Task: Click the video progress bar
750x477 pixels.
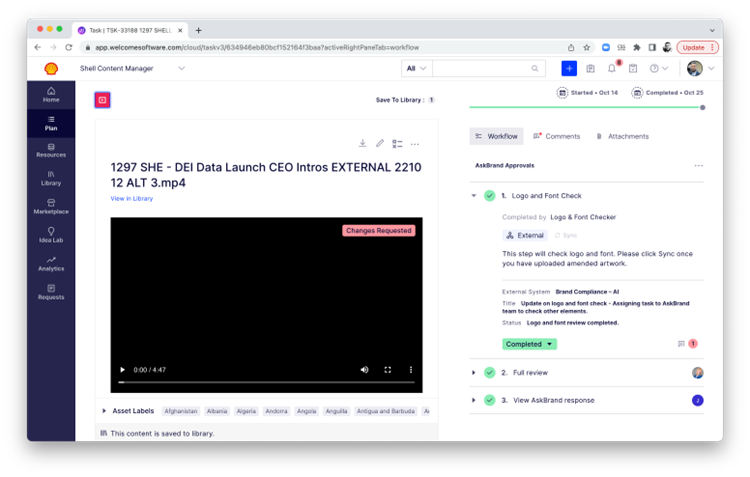Action: [x=266, y=382]
